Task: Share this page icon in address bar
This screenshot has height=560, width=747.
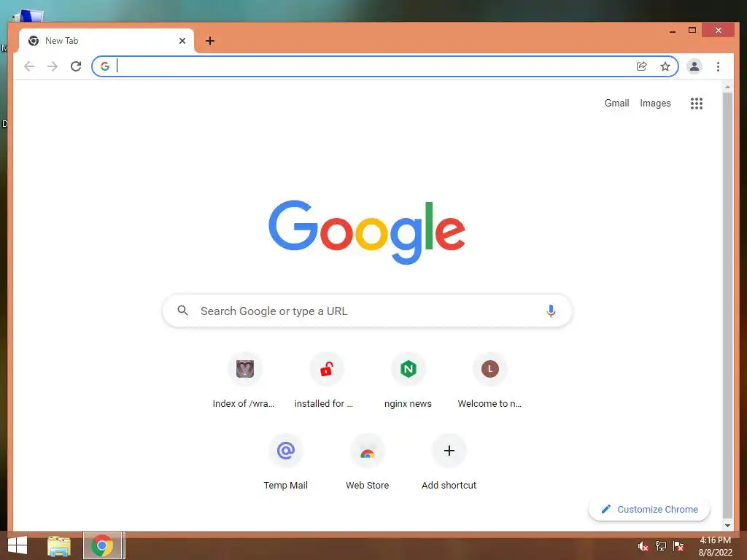Action: click(642, 66)
